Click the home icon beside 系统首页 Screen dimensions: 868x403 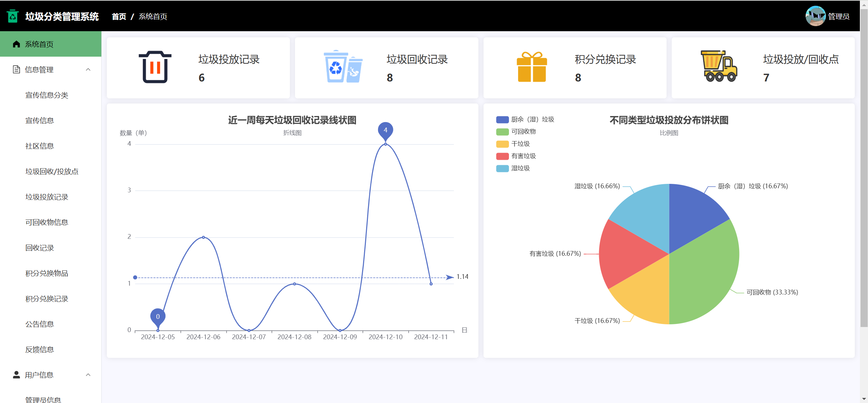coord(16,44)
